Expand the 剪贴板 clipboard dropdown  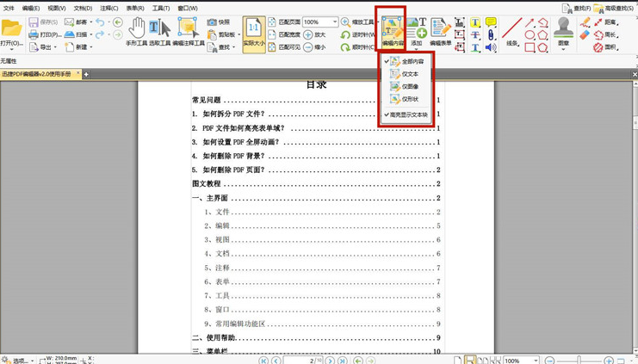239,34
